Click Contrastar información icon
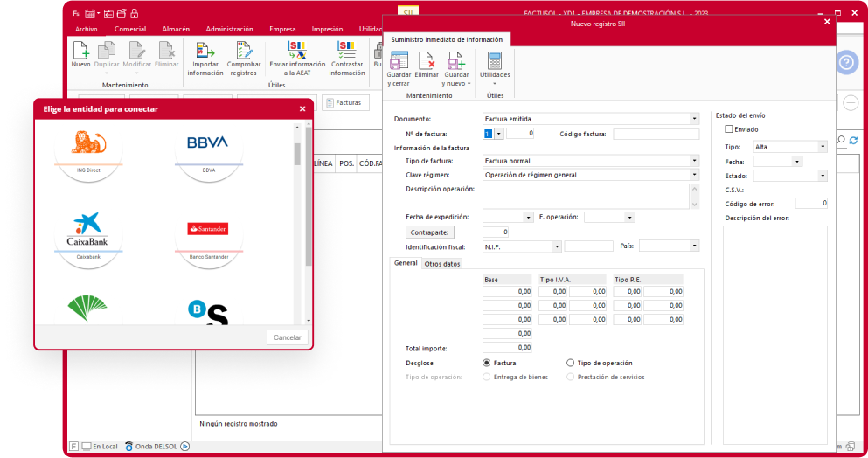 point(347,51)
